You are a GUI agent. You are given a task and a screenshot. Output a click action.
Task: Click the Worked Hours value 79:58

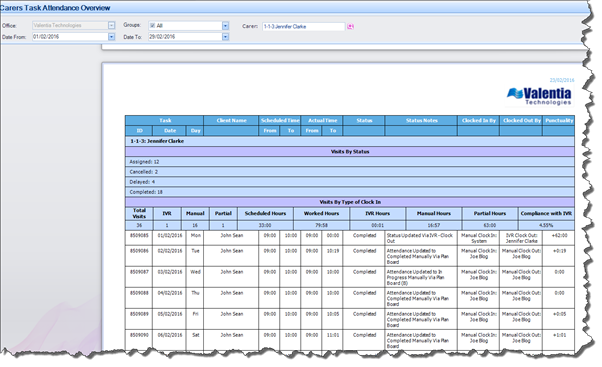pos(321,225)
